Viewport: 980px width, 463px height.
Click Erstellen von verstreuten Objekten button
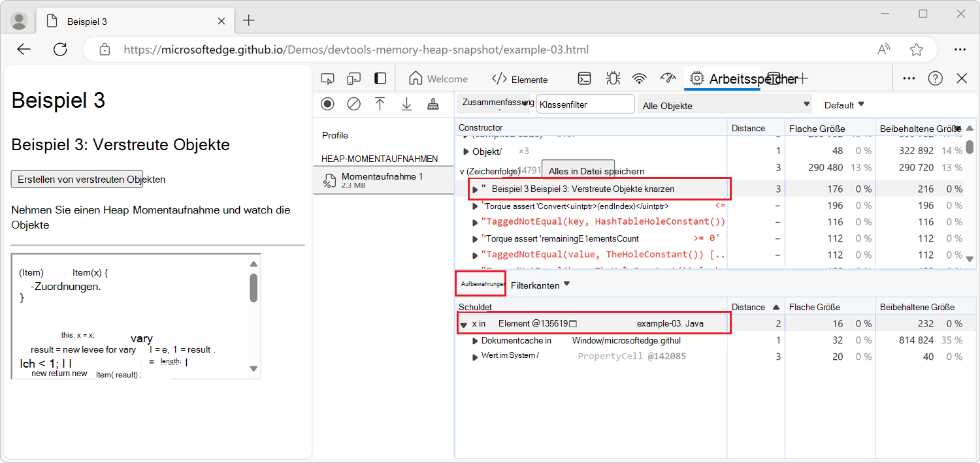[x=77, y=179]
